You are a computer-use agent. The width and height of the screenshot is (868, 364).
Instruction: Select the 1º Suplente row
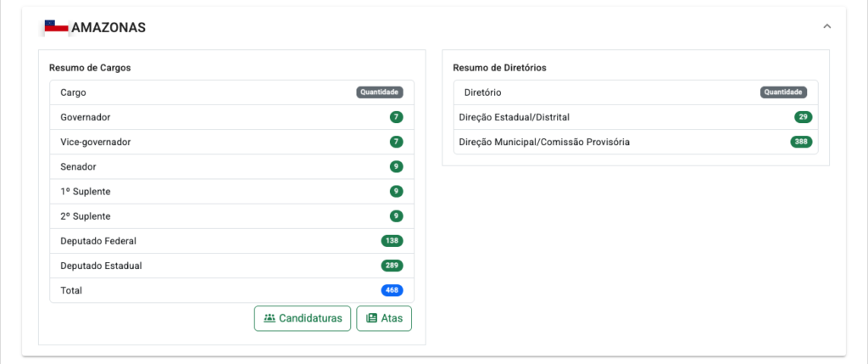click(232, 191)
